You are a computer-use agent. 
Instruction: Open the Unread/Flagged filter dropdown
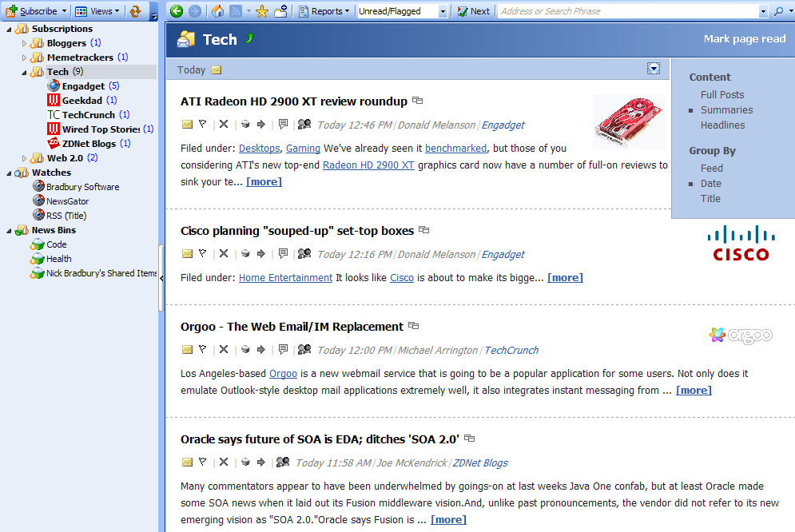coord(443,11)
